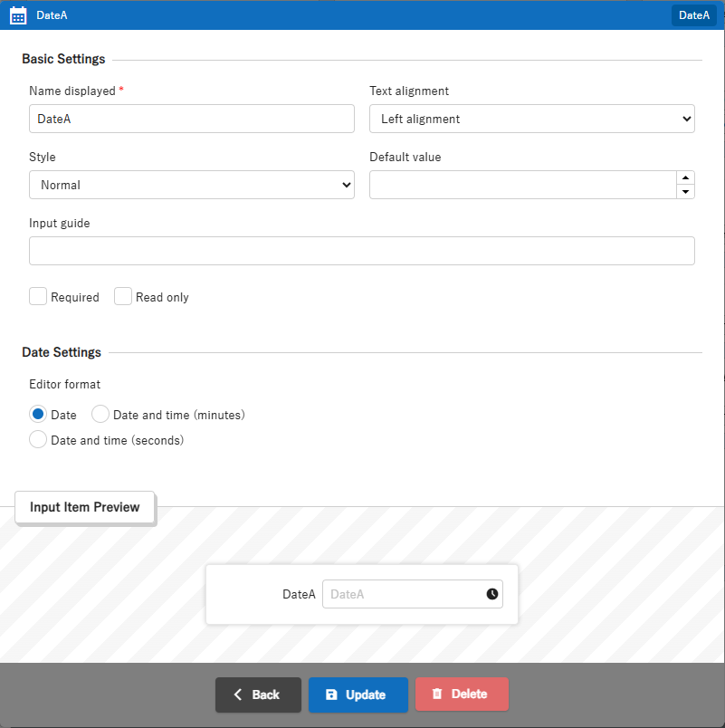Click the Style label

(x=43, y=157)
